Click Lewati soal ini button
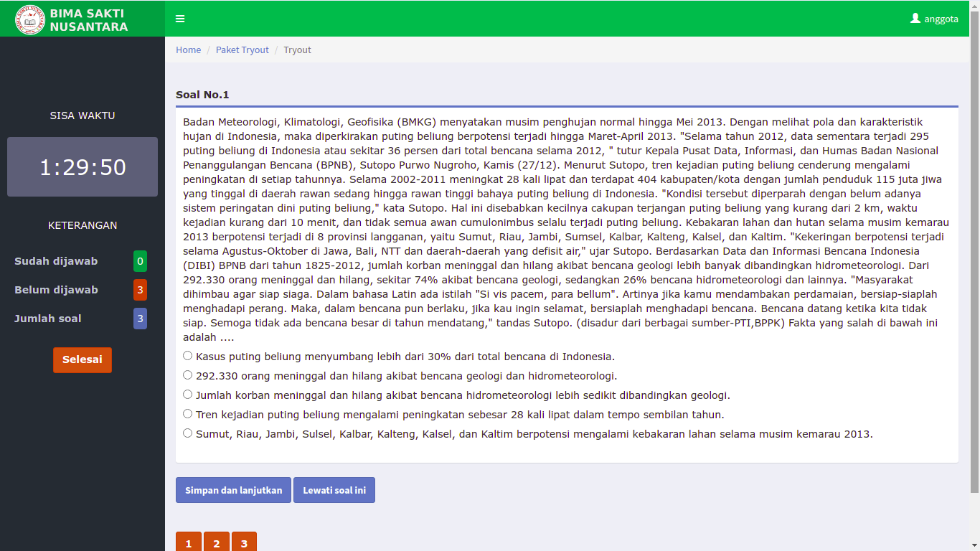This screenshot has height=551, width=980. pyautogui.click(x=334, y=490)
